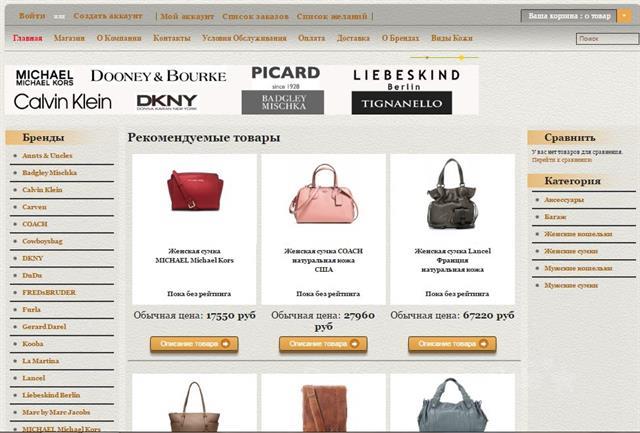Go to the Магазин menu item
The height and width of the screenshot is (433, 640).
point(69,38)
